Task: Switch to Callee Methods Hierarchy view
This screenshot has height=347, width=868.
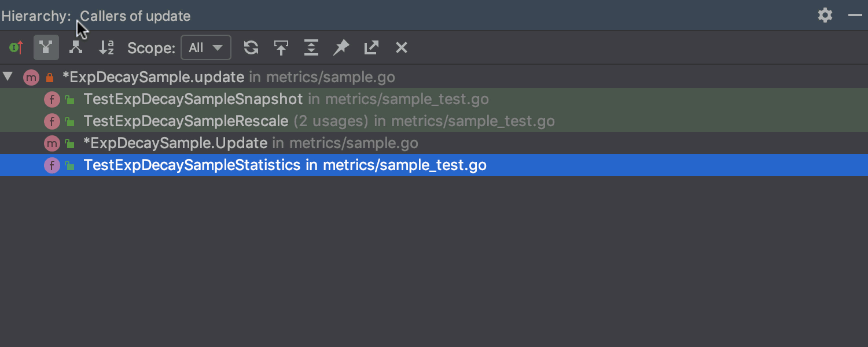Action: (76, 47)
